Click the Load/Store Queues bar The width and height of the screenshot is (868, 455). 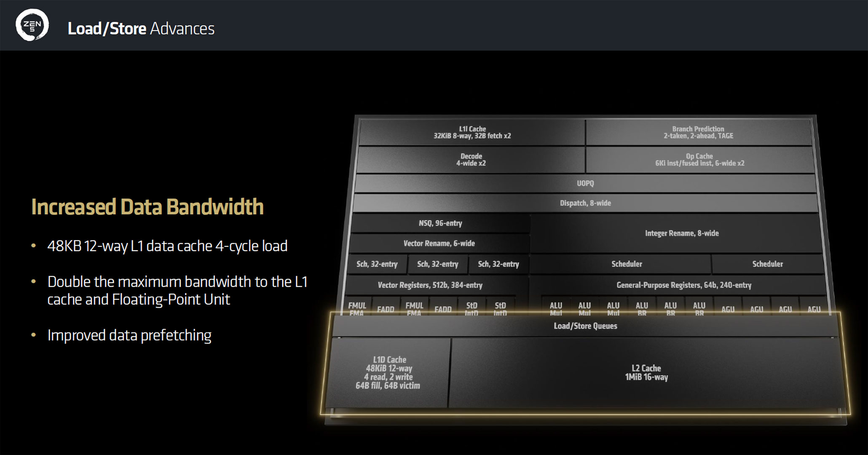[585, 326]
